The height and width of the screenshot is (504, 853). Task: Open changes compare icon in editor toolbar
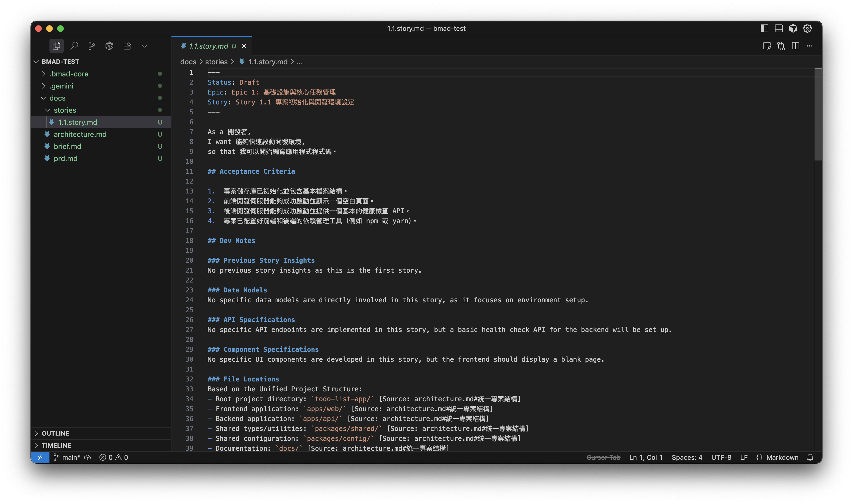point(781,46)
